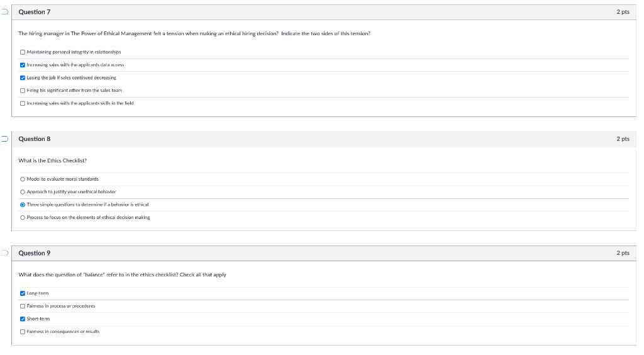Click the '2 pts' label of Question 7
This screenshot has height=355, width=644.
623,12
